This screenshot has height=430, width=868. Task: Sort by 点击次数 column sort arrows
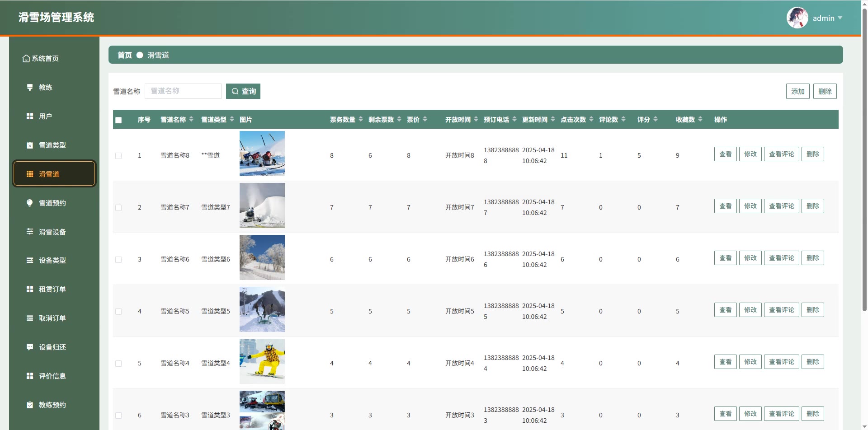pyautogui.click(x=591, y=119)
